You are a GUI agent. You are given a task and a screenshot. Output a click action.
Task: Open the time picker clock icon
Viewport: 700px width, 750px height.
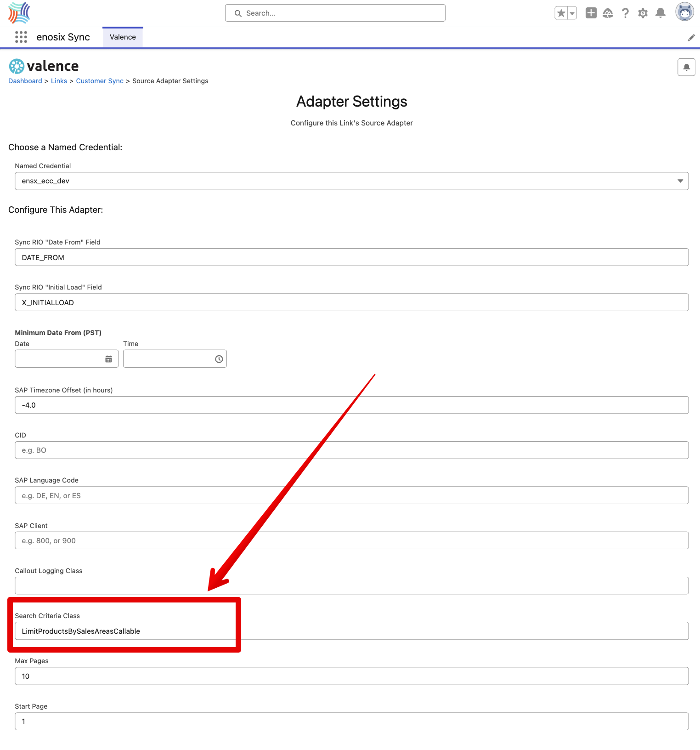click(219, 359)
